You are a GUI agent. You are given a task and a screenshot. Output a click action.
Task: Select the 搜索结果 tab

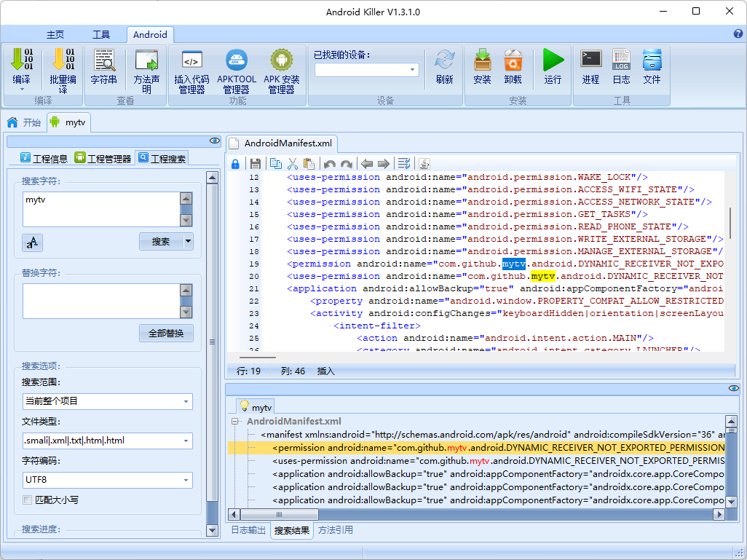[x=291, y=530]
